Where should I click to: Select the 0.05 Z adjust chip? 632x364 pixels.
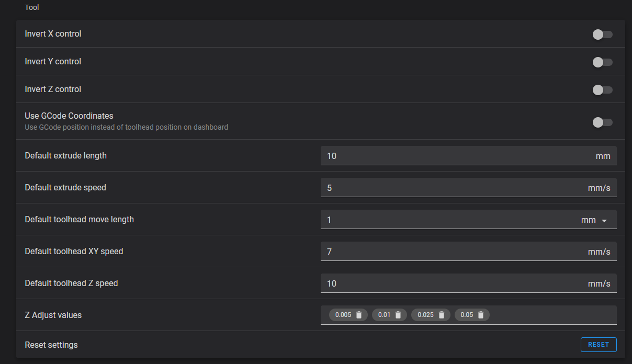pyautogui.click(x=467, y=315)
